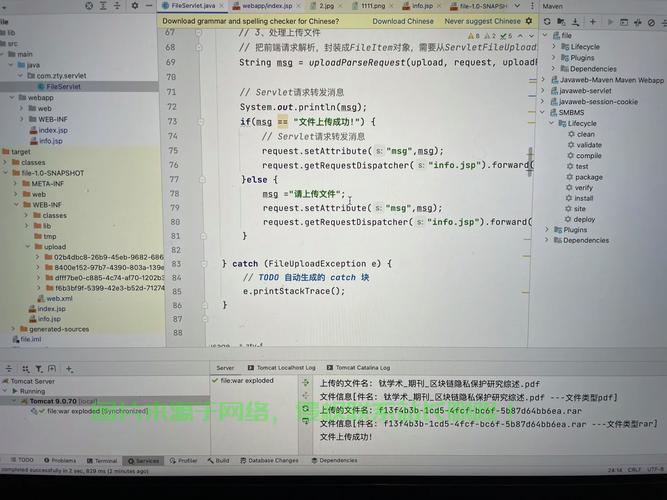667x500 pixels.
Task: Click warnings indicator in editor corner
Action: 474,36
